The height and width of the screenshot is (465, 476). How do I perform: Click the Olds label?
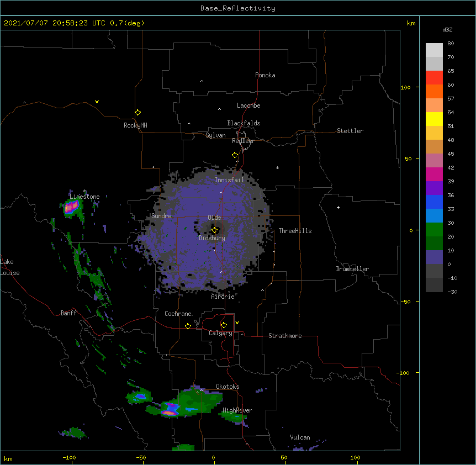click(x=214, y=218)
